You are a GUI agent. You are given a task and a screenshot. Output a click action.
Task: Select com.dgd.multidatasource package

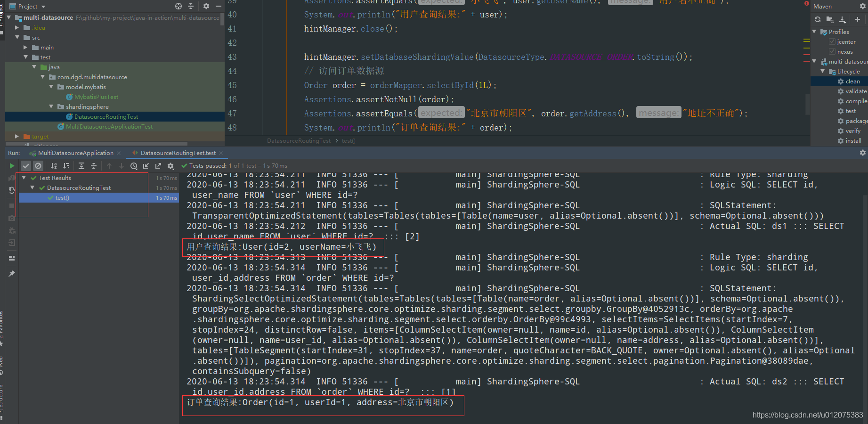(x=92, y=77)
